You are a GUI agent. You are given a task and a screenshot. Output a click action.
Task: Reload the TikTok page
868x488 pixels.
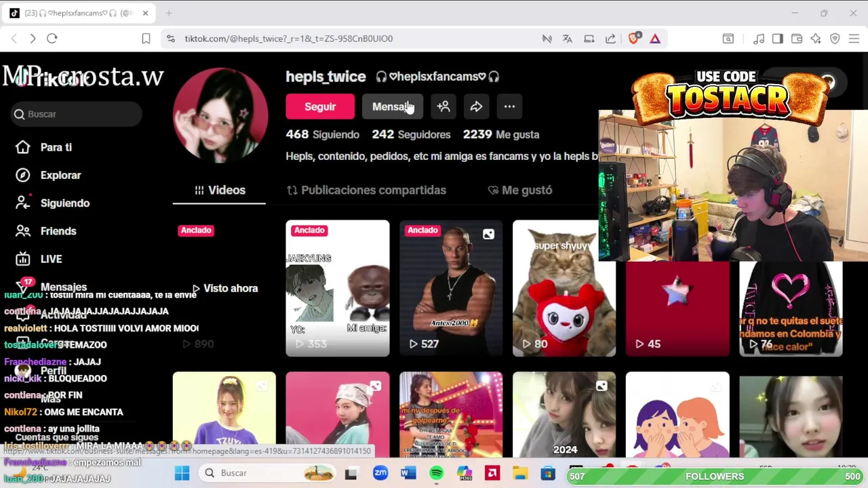(52, 39)
